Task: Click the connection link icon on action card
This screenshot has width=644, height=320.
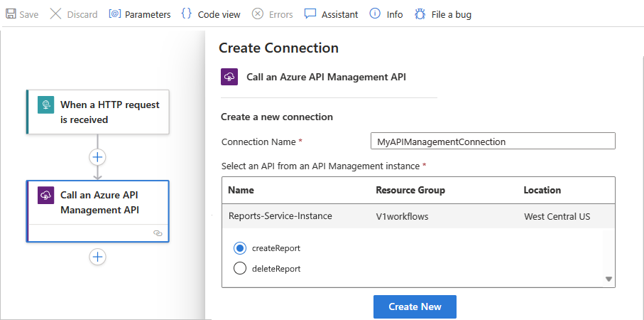Action: click(x=158, y=233)
